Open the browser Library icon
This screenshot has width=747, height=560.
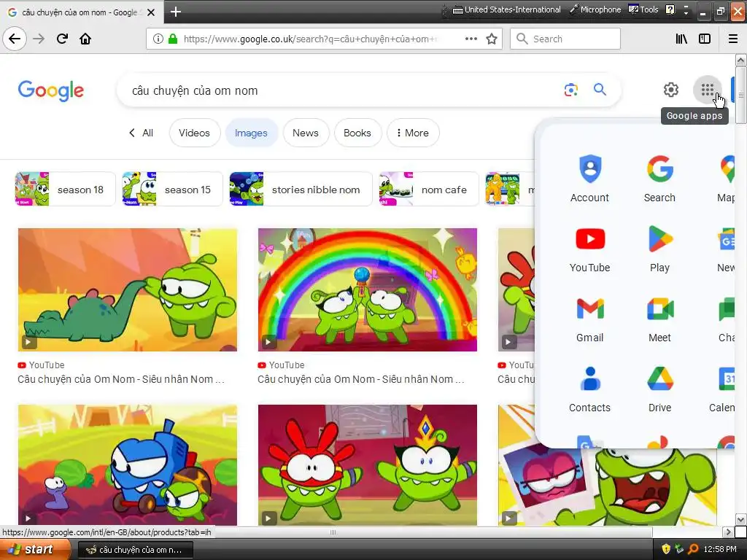click(x=681, y=39)
